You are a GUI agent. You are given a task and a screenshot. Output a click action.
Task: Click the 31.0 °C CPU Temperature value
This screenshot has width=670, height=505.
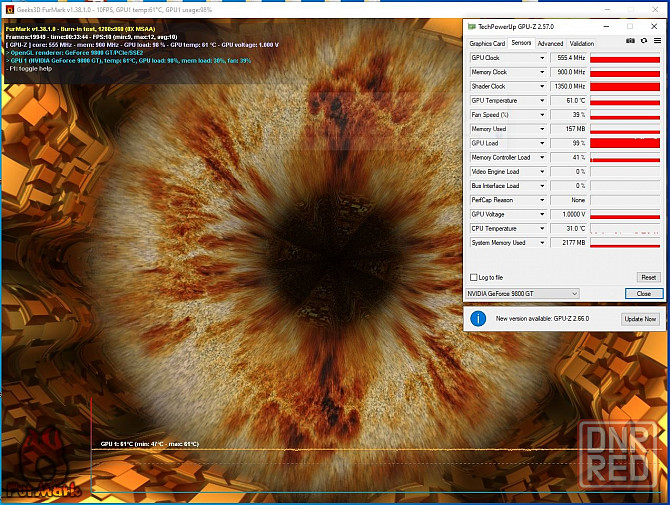(569, 229)
